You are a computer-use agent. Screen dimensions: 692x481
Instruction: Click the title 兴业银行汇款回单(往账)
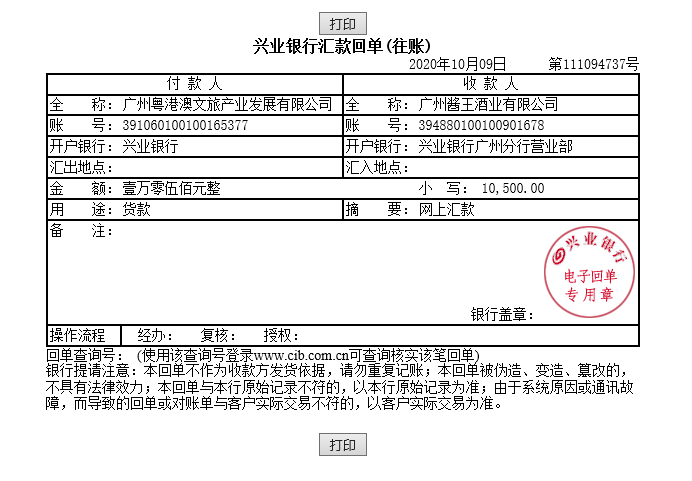[x=341, y=46]
